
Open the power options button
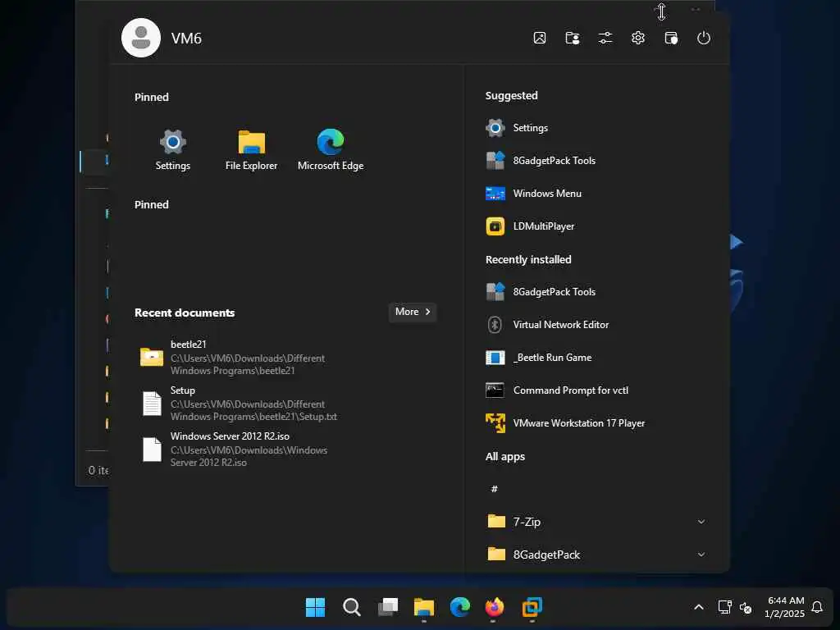(x=703, y=38)
